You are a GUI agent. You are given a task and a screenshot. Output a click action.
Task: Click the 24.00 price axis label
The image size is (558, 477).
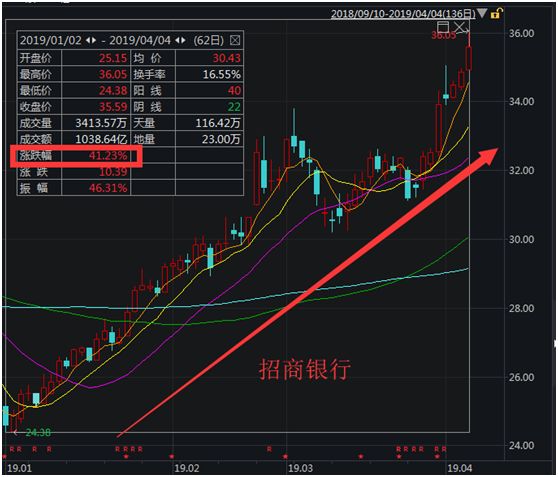[521, 446]
